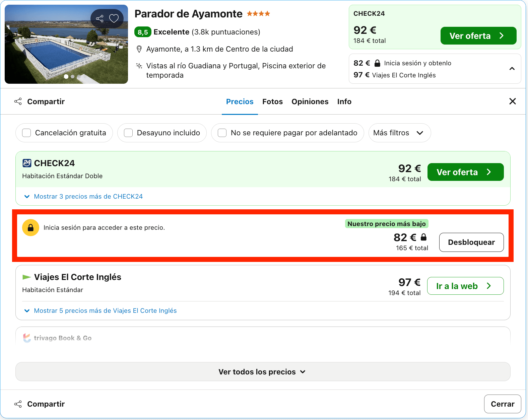Click the orange four-star rating
The height and width of the screenshot is (420, 528).
pos(258,14)
